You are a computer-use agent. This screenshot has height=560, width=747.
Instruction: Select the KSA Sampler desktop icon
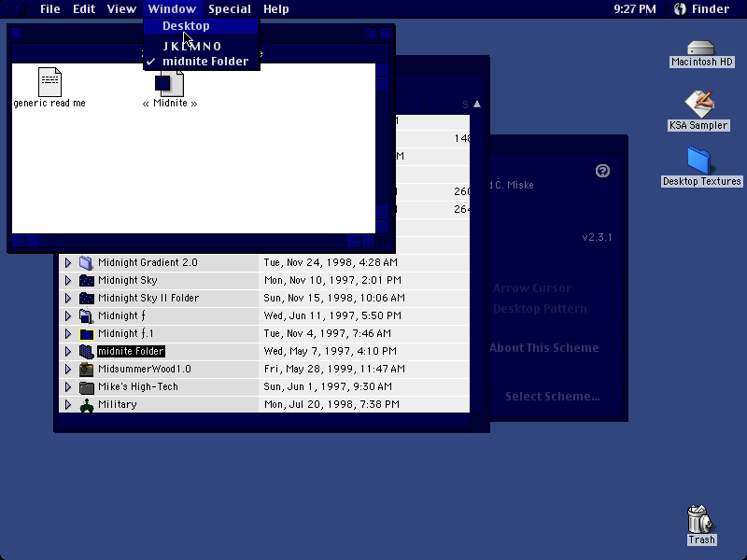tap(698, 105)
